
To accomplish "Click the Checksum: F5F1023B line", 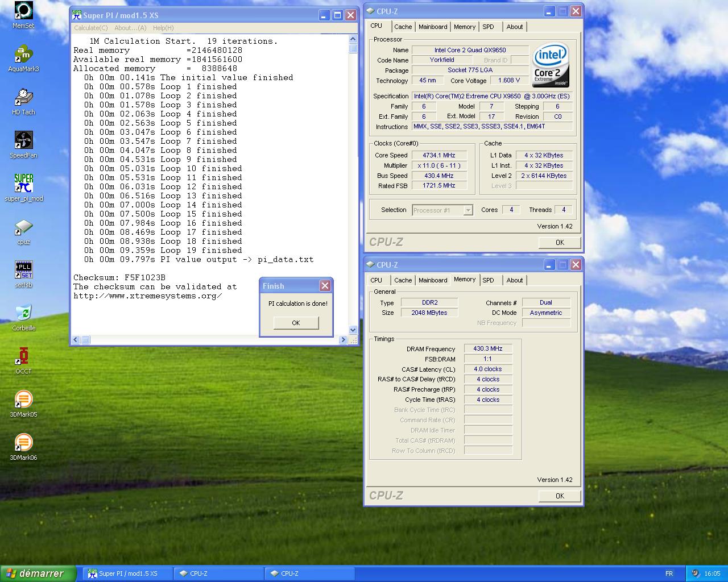I will (x=119, y=277).
